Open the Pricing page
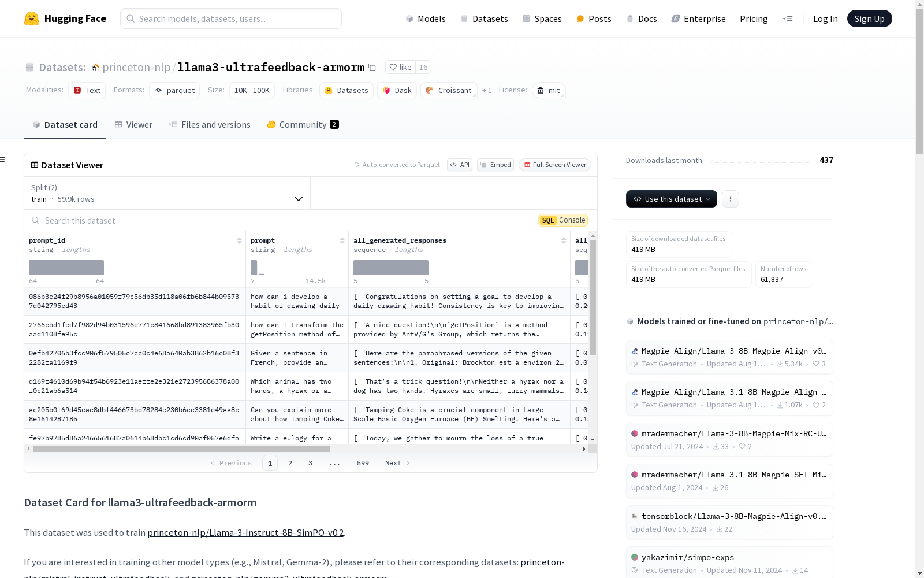This screenshot has width=924, height=578. coord(754,18)
